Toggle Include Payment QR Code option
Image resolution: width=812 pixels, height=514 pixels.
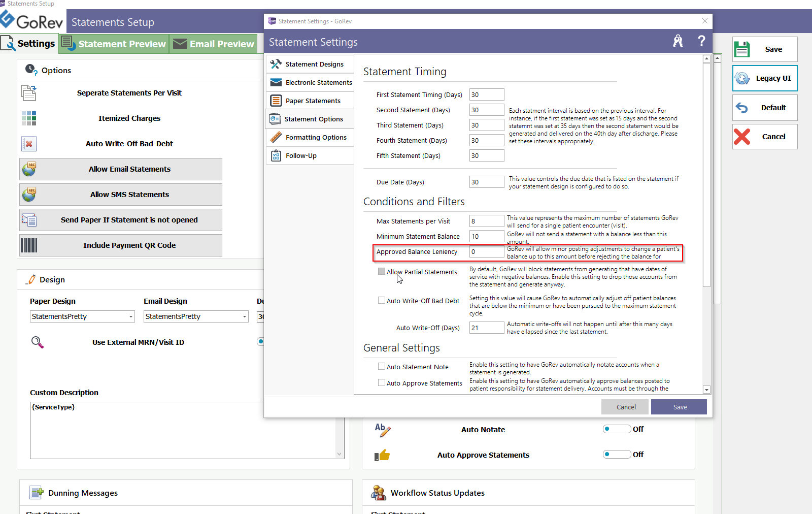[121, 245]
